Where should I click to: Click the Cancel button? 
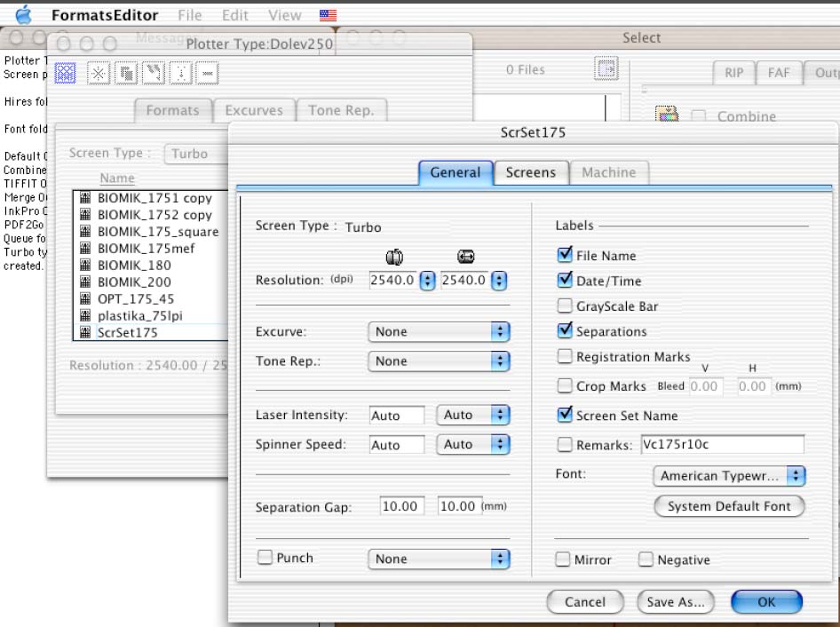click(x=585, y=602)
